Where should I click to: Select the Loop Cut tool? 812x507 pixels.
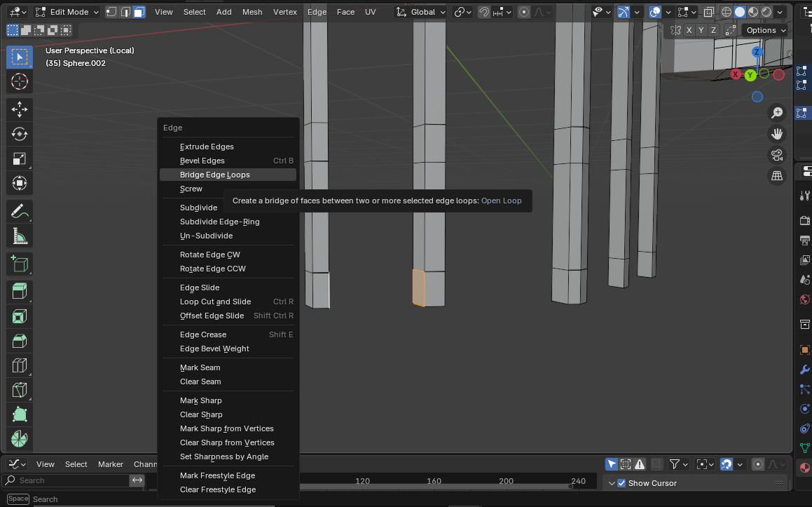[x=19, y=365]
